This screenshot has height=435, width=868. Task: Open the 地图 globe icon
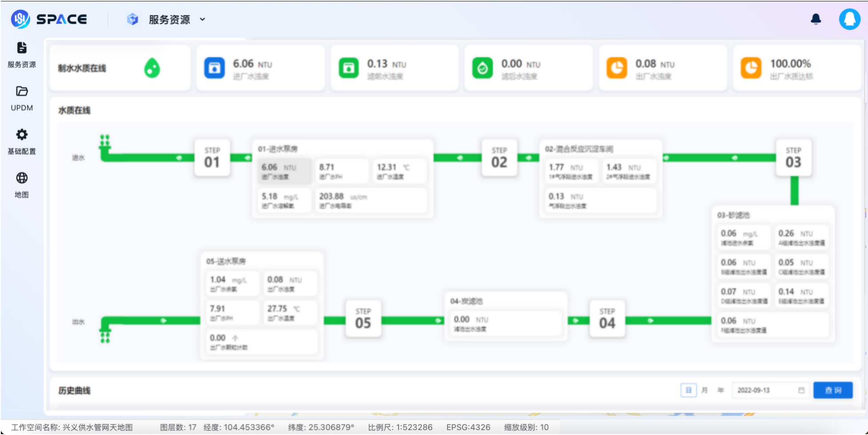[21, 178]
